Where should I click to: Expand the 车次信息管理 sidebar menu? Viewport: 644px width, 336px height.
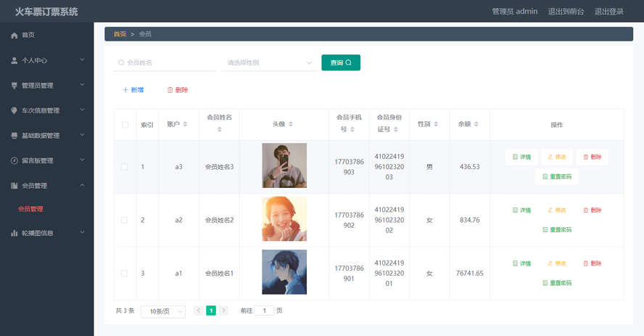[47, 110]
